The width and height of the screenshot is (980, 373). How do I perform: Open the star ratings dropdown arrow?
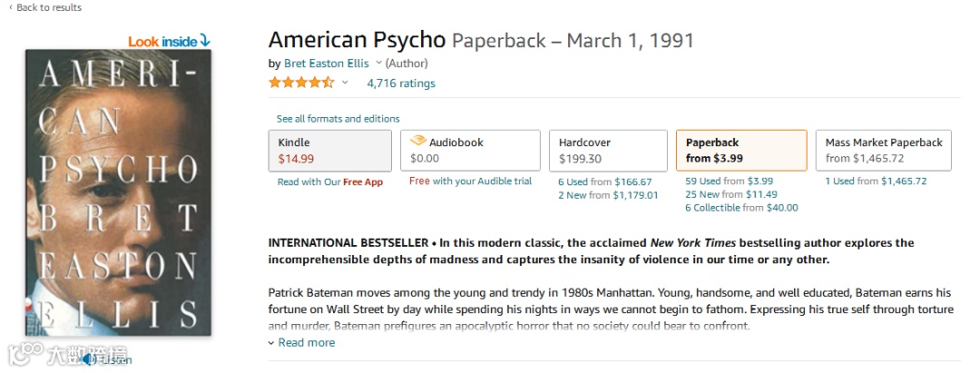[345, 83]
